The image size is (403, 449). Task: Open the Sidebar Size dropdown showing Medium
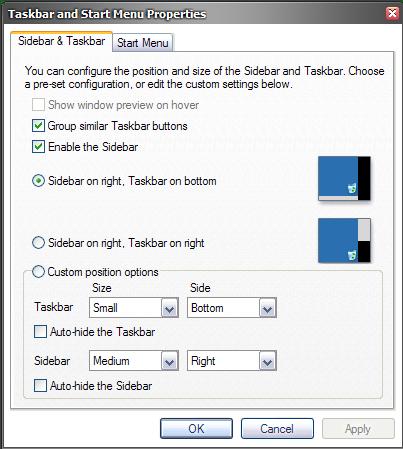tap(134, 361)
